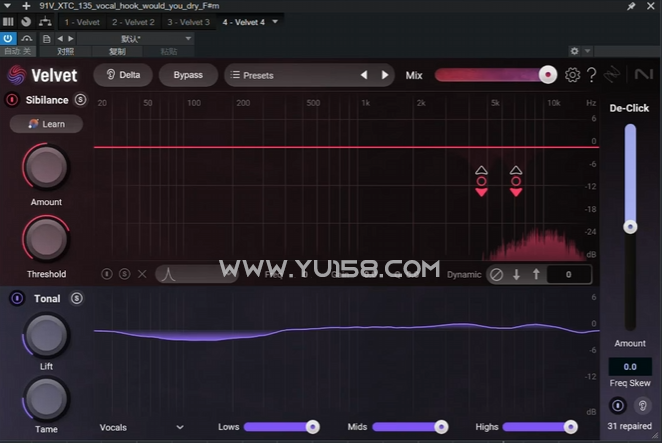The image size is (662, 443).
Task: Click the Native Instruments logo icon
Action: coord(643,75)
